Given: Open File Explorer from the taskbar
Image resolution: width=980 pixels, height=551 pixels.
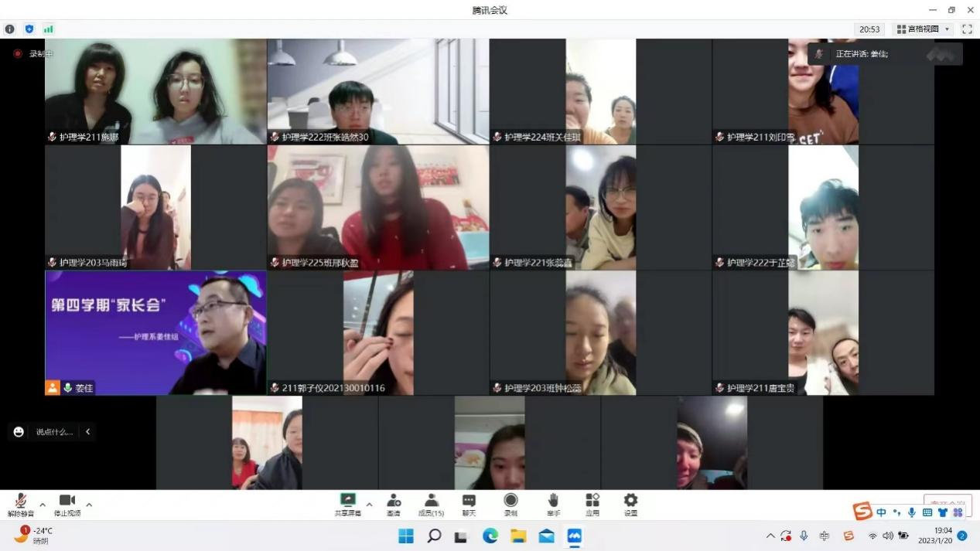Looking at the screenshot, I should [518, 536].
